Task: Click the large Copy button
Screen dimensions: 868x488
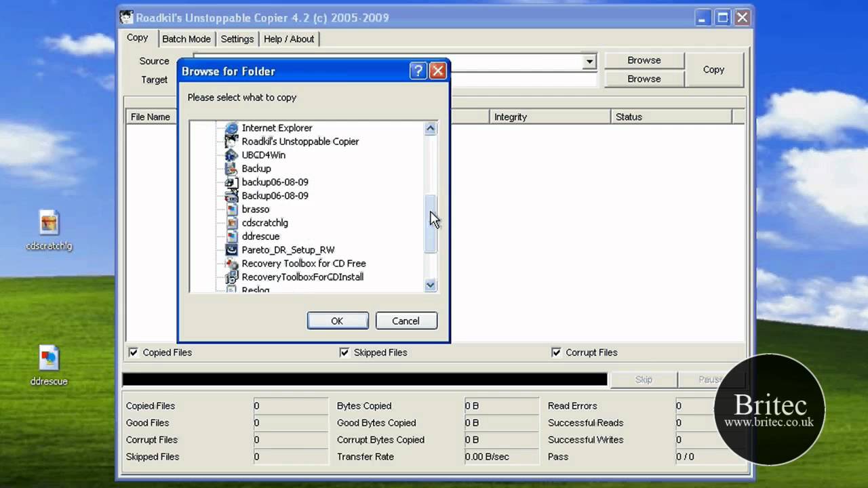Action: tap(713, 70)
